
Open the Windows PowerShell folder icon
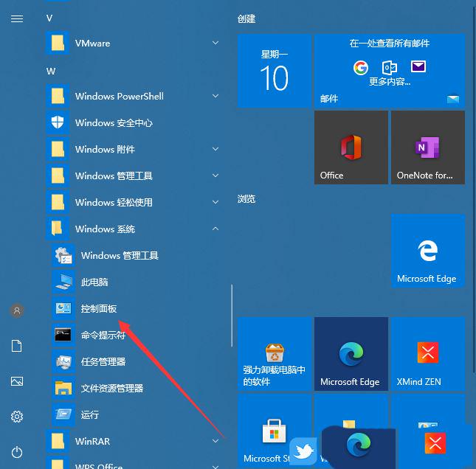pos(58,96)
